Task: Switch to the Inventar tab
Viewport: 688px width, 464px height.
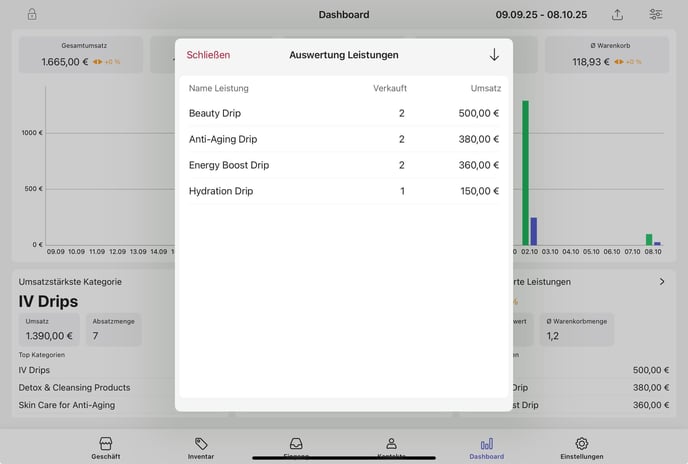Action: pyautogui.click(x=201, y=447)
